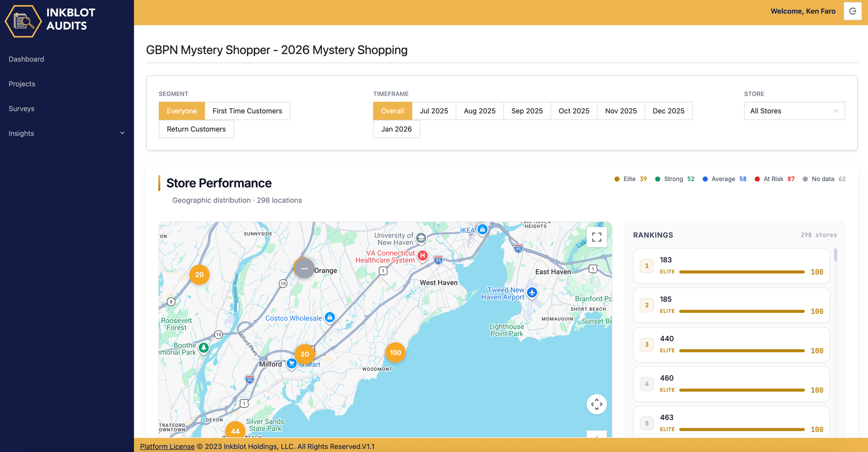Open ranked store 183 card
868x452 pixels.
[x=731, y=265]
